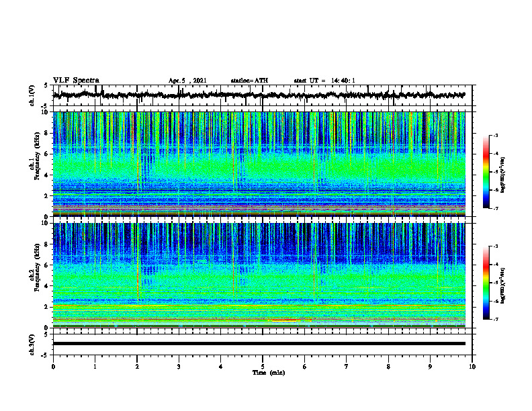The image size is (532, 411).
Task: Click the ch.2 spectrogram color bar
Action: coord(486,283)
